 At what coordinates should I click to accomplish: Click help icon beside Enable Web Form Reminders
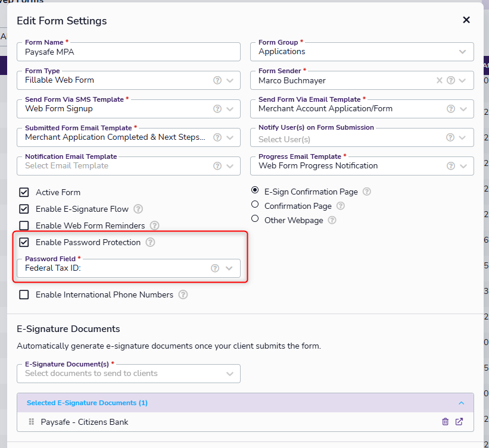tap(155, 225)
